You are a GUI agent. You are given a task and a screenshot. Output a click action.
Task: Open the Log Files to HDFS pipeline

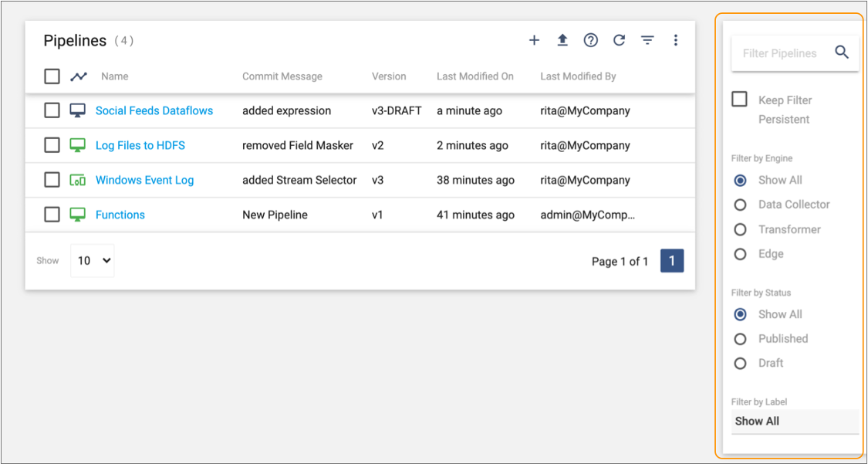pyautogui.click(x=140, y=145)
